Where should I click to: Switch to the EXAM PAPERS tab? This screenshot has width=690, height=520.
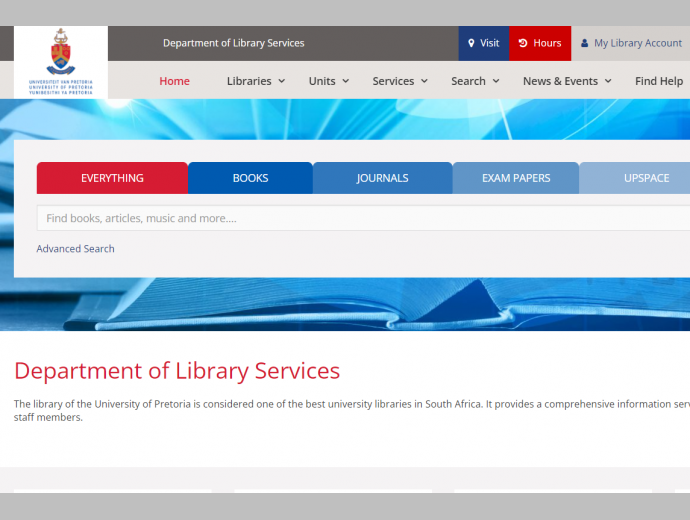[x=516, y=178]
